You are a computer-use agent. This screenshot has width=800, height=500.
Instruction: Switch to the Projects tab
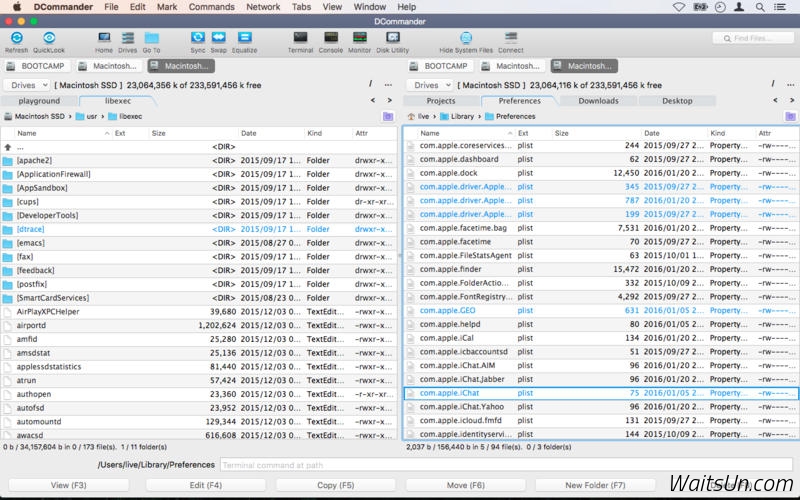[x=441, y=101]
